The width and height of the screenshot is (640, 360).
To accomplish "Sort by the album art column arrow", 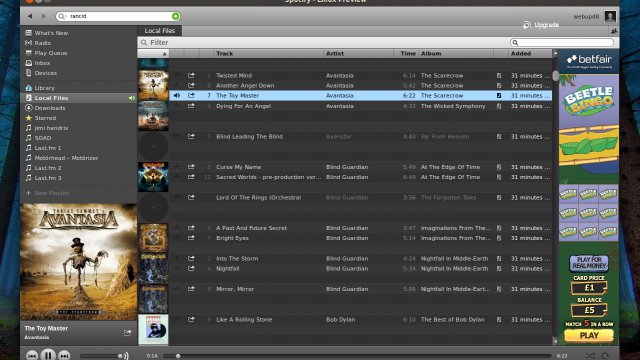I will pos(164,53).
